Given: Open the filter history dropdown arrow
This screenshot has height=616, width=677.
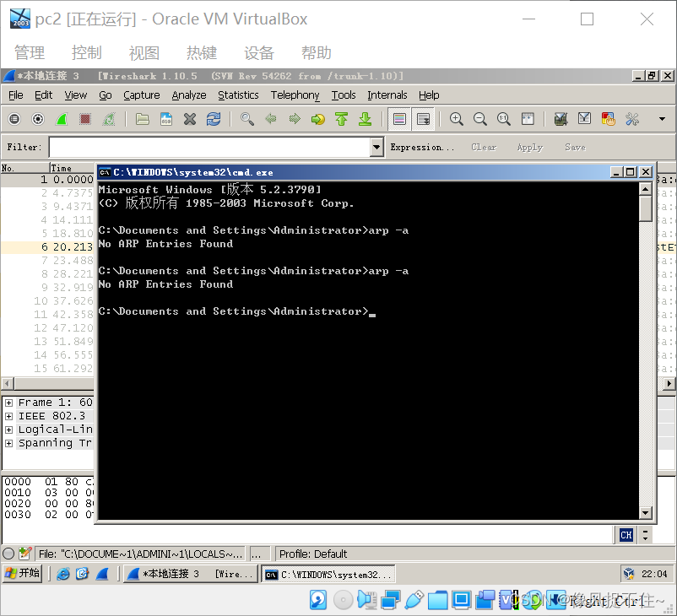Looking at the screenshot, I should (x=377, y=147).
